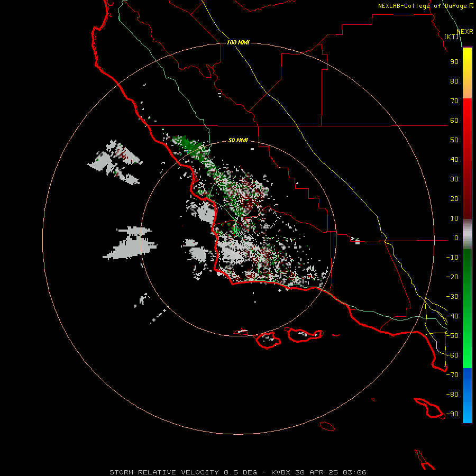Click the 20 value on the velocity scale
This screenshot has width=476, height=476.
(454, 199)
